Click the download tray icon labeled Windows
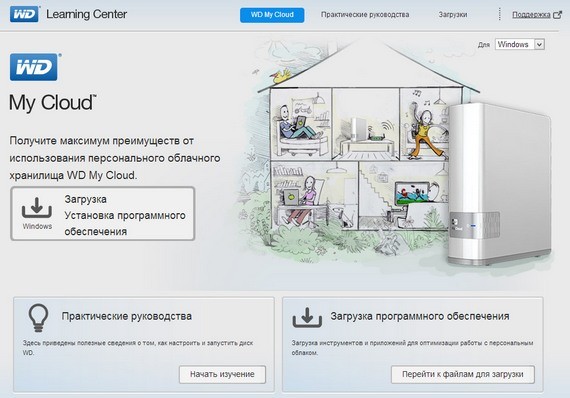This screenshot has width=570, height=398. tap(37, 208)
